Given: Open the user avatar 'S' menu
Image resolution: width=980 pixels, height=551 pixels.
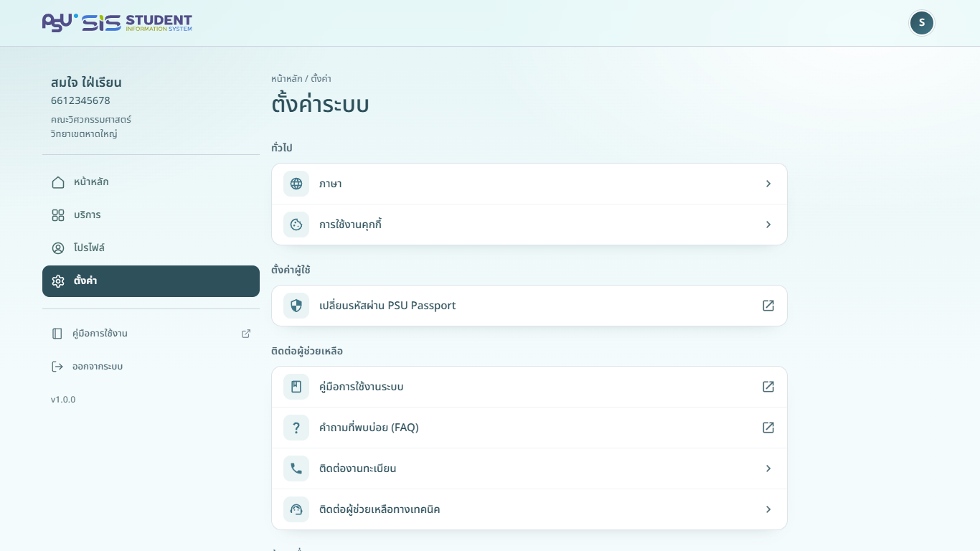Looking at the screenshot, I should 922,23.
